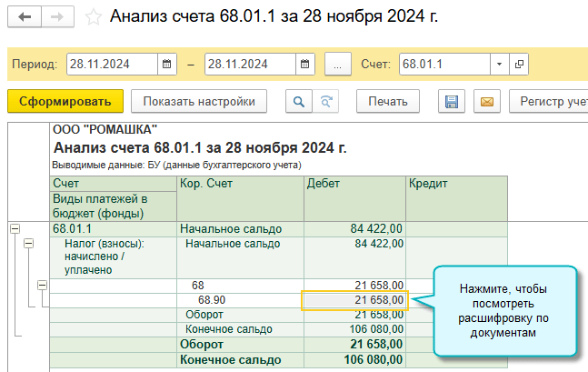
Task: Click the find next icon beside magnifier
Action: click(324, 101)
